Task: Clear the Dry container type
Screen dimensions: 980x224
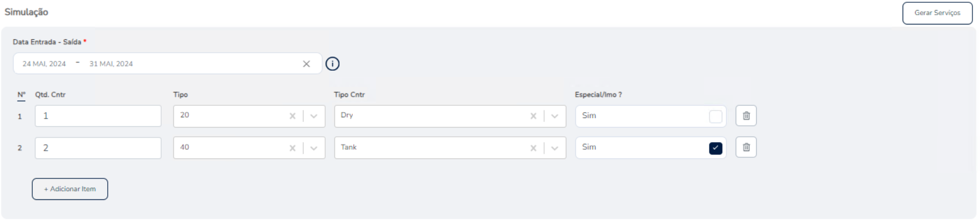Action: pyautogui.click(x=533, y=116)
